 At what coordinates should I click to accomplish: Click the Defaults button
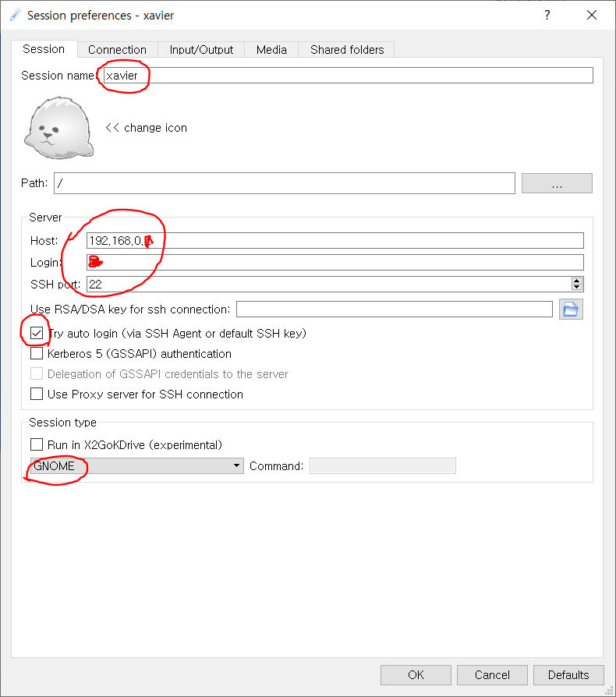(x=568, y=674)
